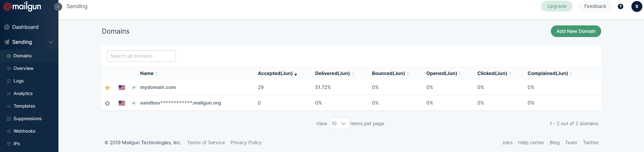Viewport: 644px width, 152px height.
Task: Open Terms of Service link
Action: pos(206,142)
